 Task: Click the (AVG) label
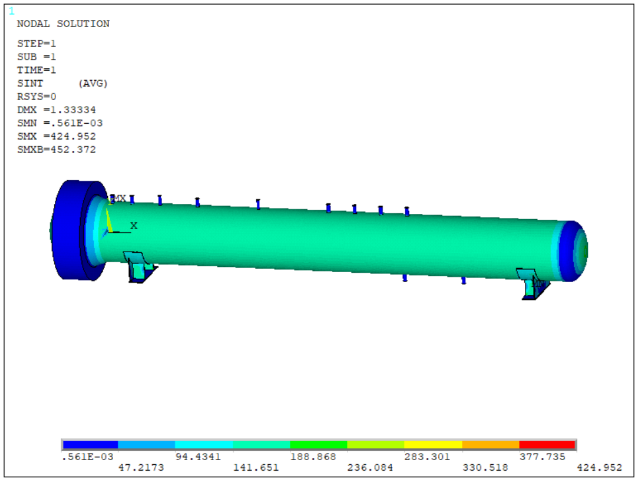coord(93,83)
